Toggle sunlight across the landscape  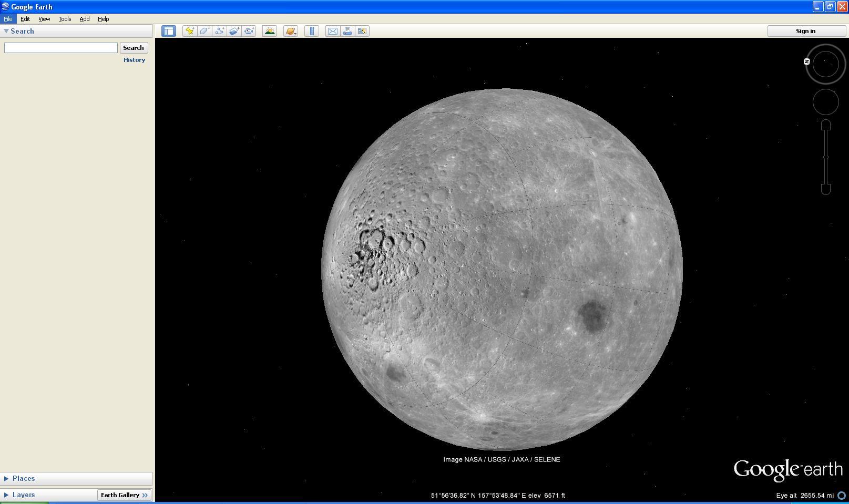[x=270, y=31]
